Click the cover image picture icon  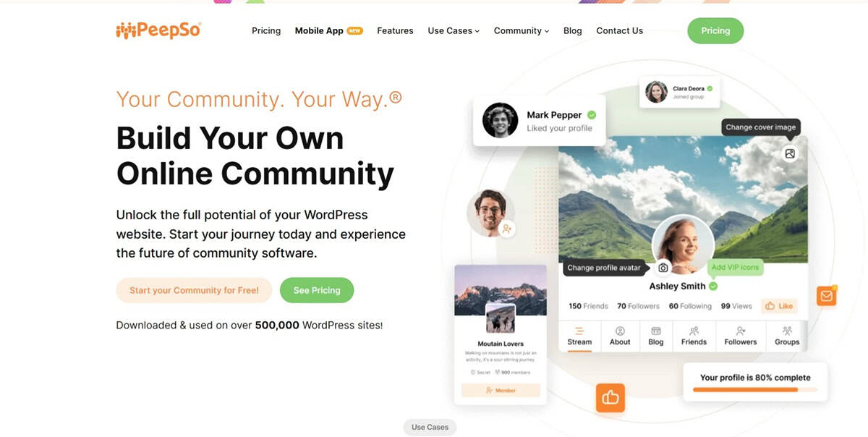point(790,153)
